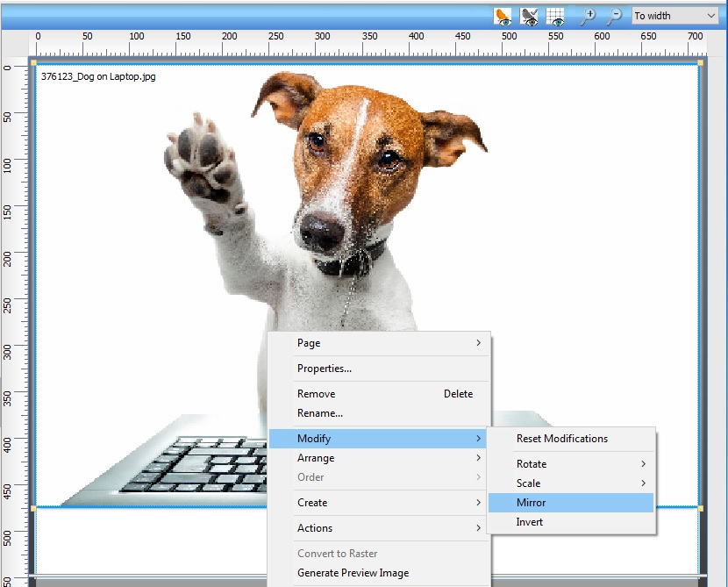Screen dimensions: 728x587
Task: Expand the Arrange submenu
Action: 379,458
